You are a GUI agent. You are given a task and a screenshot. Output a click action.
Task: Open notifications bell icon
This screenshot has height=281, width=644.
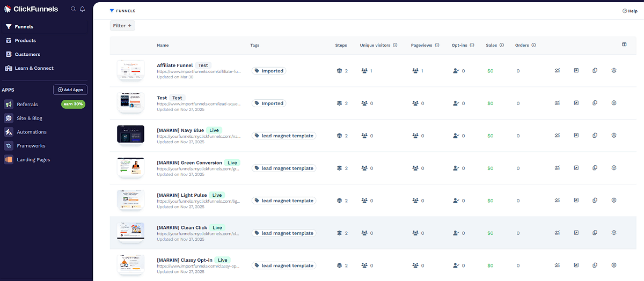click(x=83, y=9)
